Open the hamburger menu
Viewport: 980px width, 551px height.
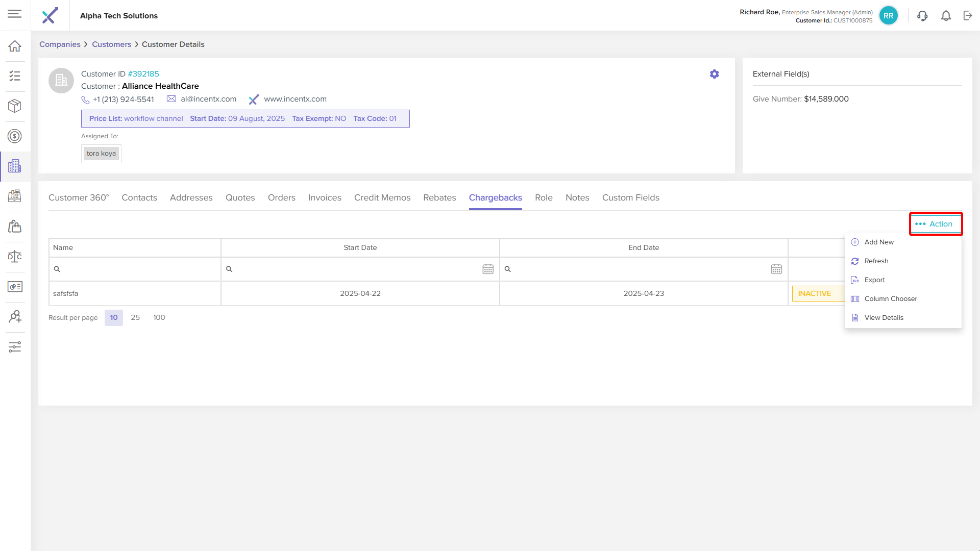[x=15, y=14]
